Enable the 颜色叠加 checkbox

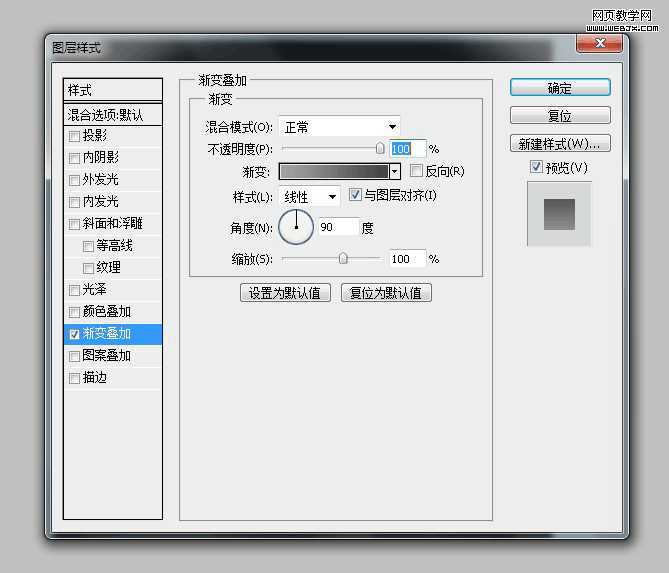74,312
